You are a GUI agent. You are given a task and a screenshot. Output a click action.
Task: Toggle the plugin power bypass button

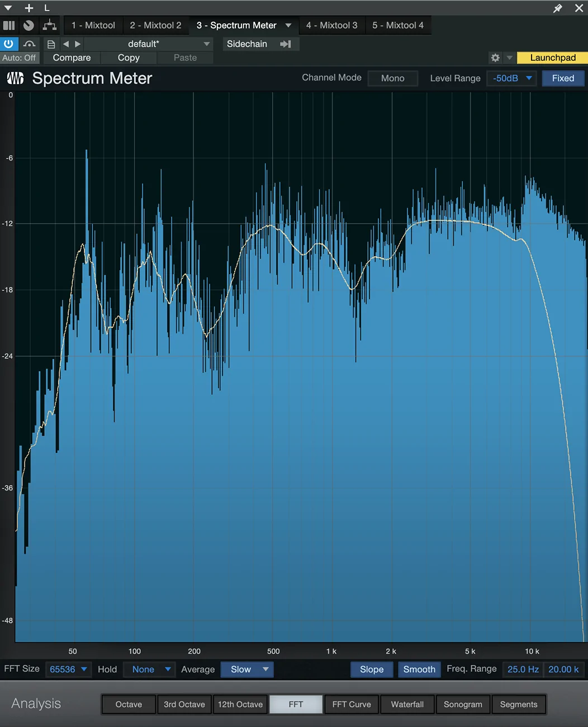pyautogui.click(x=9, y=44)
